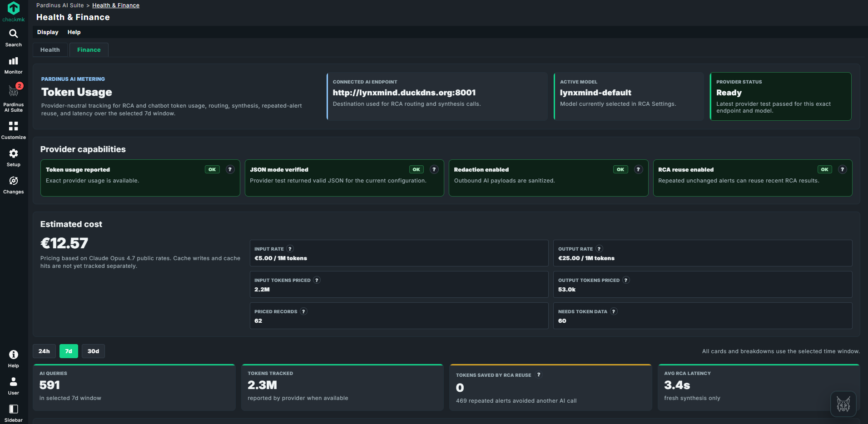The width and height of the screenshot is (868, 424).
Task: Click OK badge on RCA reuse enabled
Action: [824, 169]
